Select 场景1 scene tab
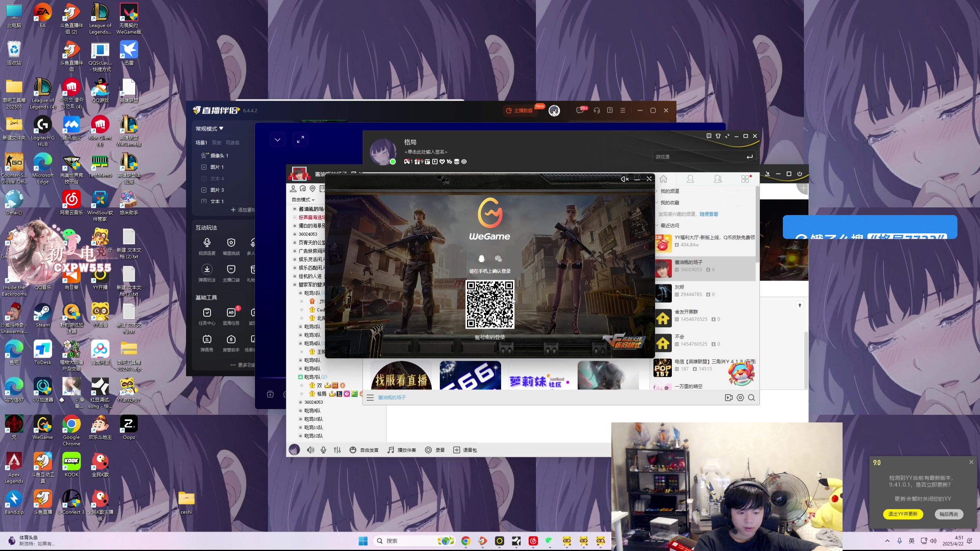Screen dimensions: 980x551 coord(201,143)
